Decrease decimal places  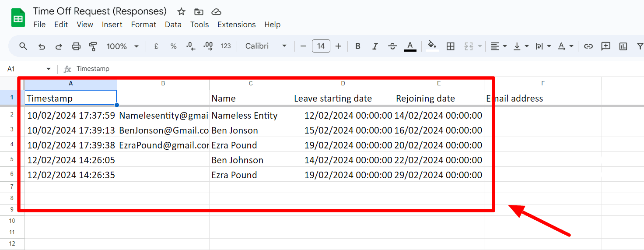click(x=191, y=46)
